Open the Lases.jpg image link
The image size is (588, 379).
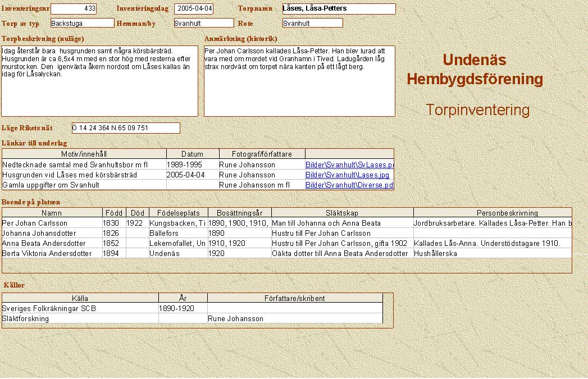(347, 175)
